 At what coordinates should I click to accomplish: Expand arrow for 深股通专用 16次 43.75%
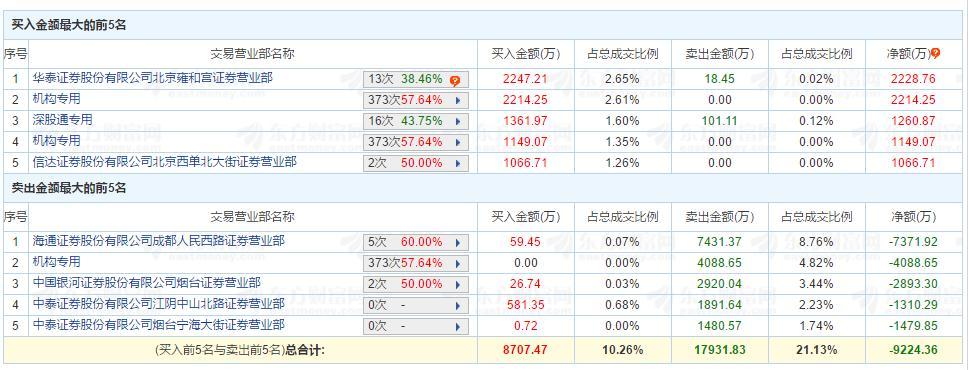click(457, 121)
